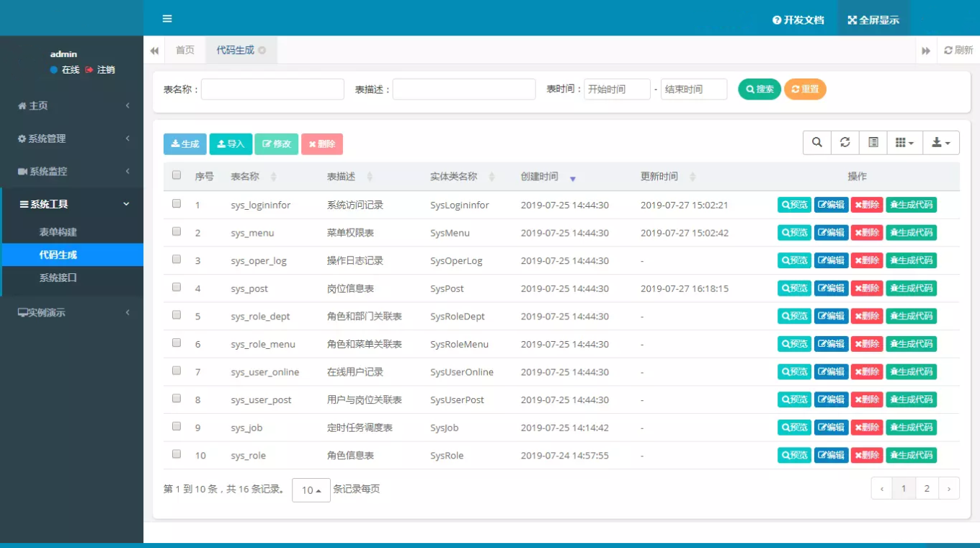This screenshot has height=548, width=980.
Task: Open the 开始时间 date picker
Action: coord(617,89)
